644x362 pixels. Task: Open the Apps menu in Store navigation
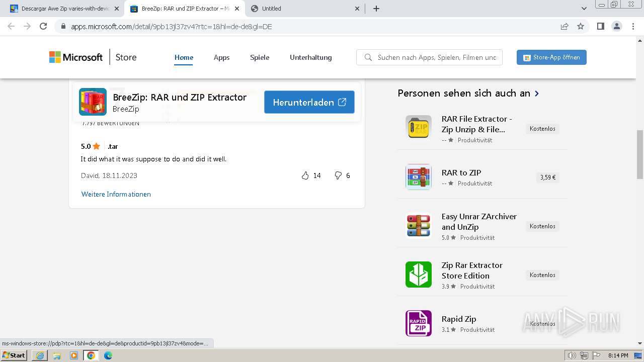221,57
